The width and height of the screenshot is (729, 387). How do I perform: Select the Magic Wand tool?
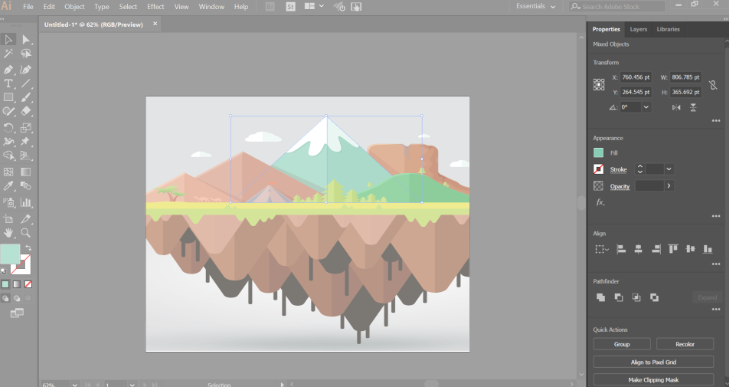pos(8,54)
